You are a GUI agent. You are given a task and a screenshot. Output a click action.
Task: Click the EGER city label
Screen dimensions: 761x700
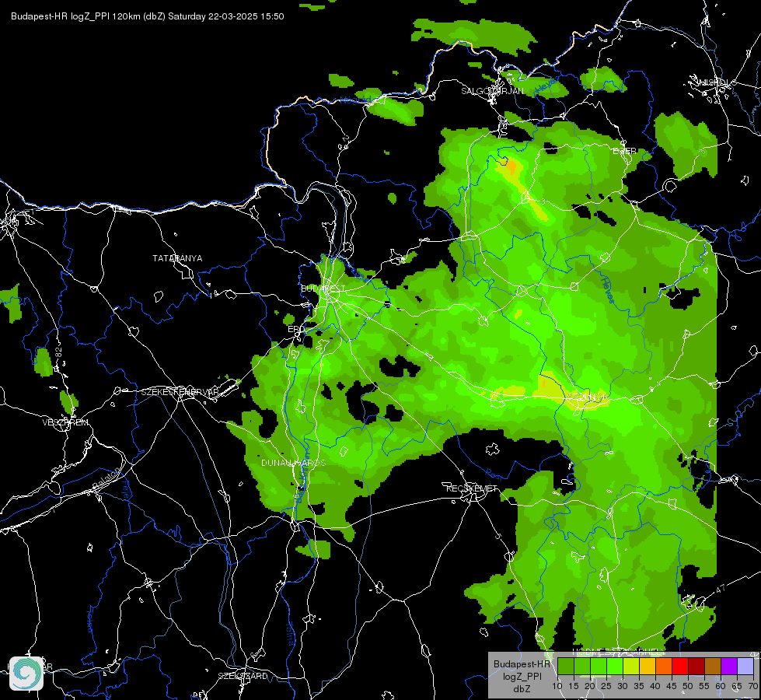point(625,151)
